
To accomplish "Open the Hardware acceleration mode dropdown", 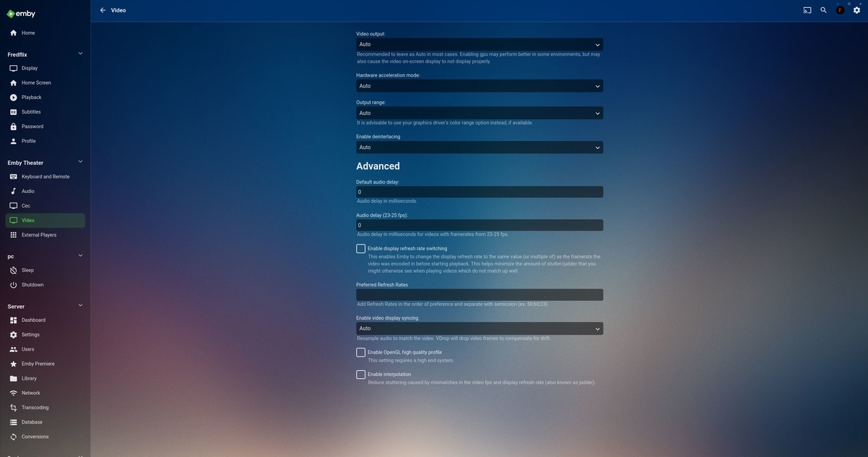I will pos(479,85).
